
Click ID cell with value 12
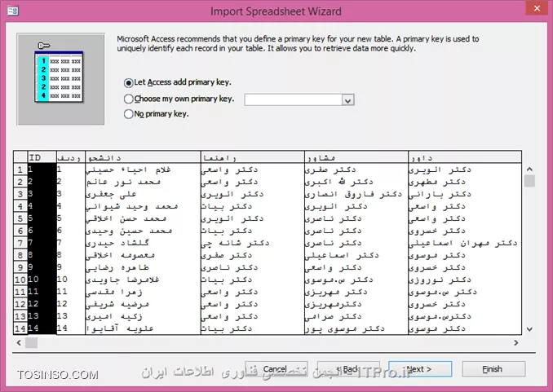pyautogui.click(x=42, y=304)
